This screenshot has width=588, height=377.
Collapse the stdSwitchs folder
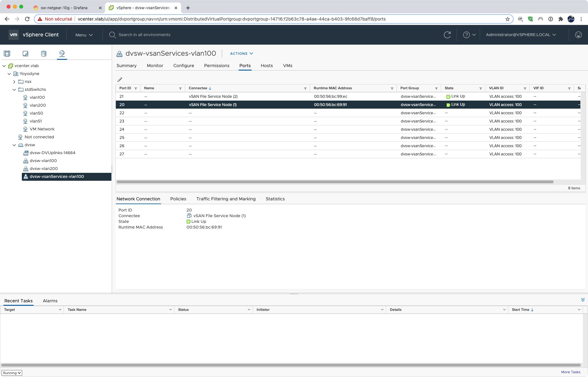(14, 90)
